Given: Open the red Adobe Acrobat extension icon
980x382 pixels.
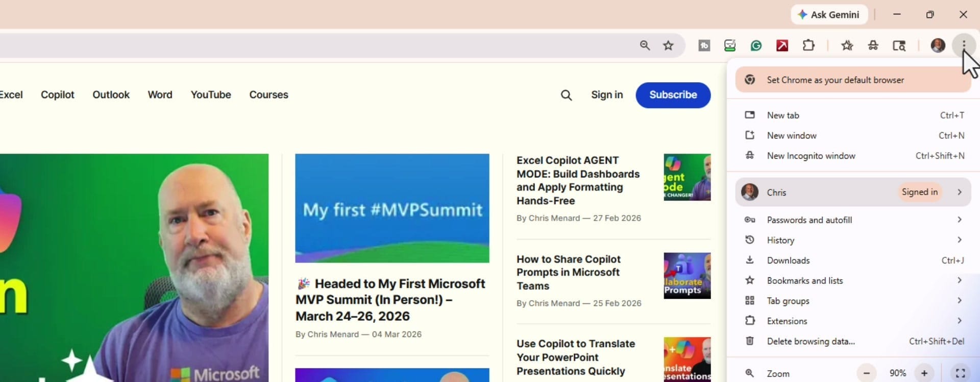Looking at the screenshot, I should [x=782, y=45].
